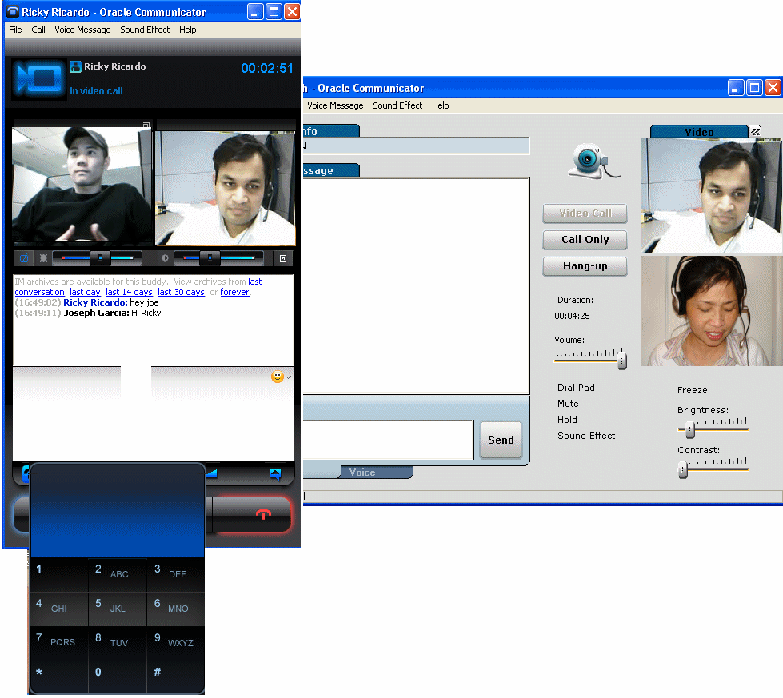This screenshot has height=698, width=783.
Task: Click dial pad key 6 MNO
Action: coord(175,607)
